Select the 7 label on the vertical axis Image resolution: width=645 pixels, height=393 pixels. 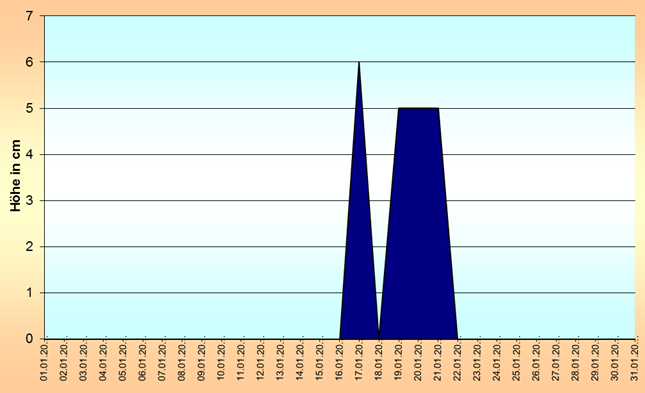(x=29, y=16)
